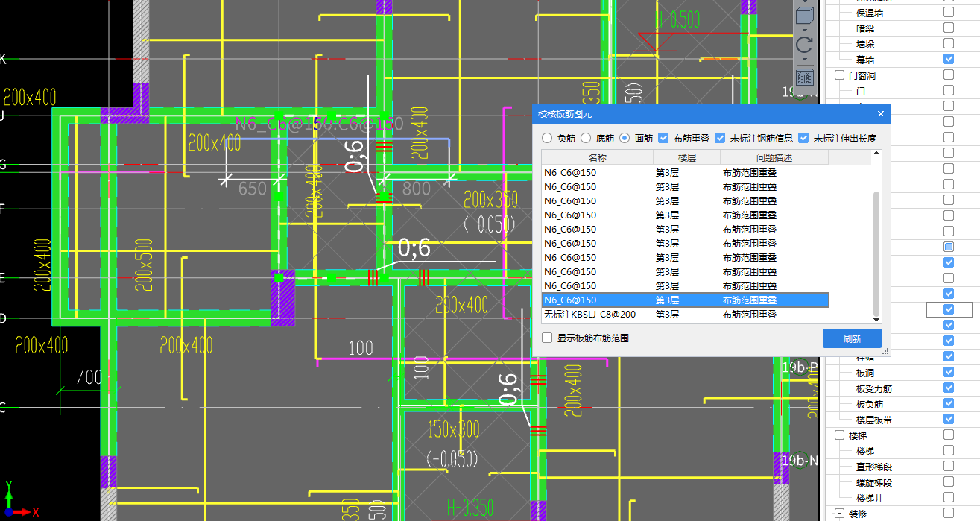This screenshot has height=521, width=980.
Task: Click the H-0.350 elevation label
Action: [470, 508]
